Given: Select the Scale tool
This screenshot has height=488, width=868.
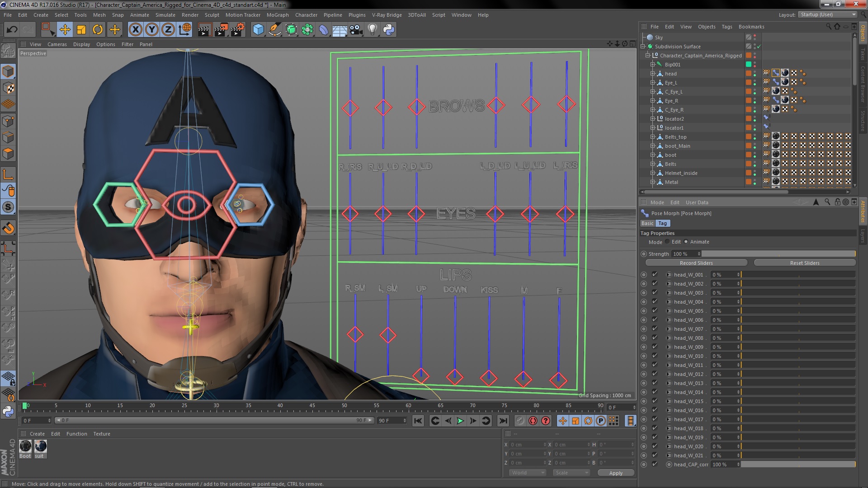Looking at the screenshot, I should pos(81,30).
